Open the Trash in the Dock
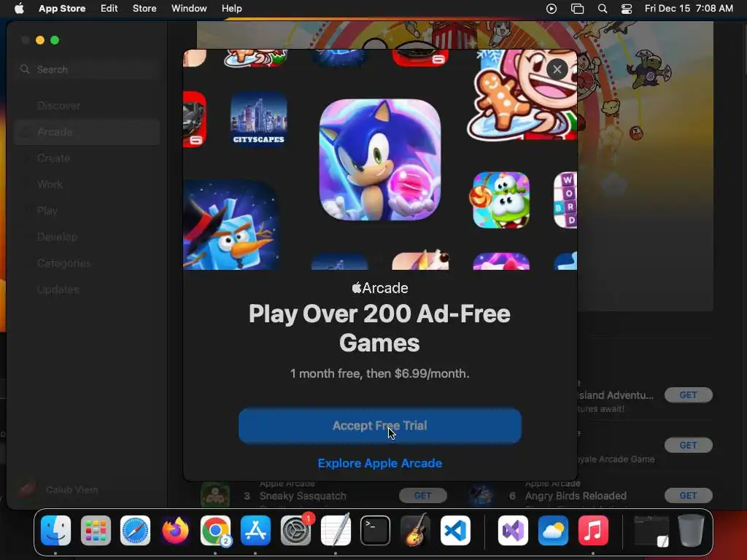747x560 pixels. click(x=691, y=530)
